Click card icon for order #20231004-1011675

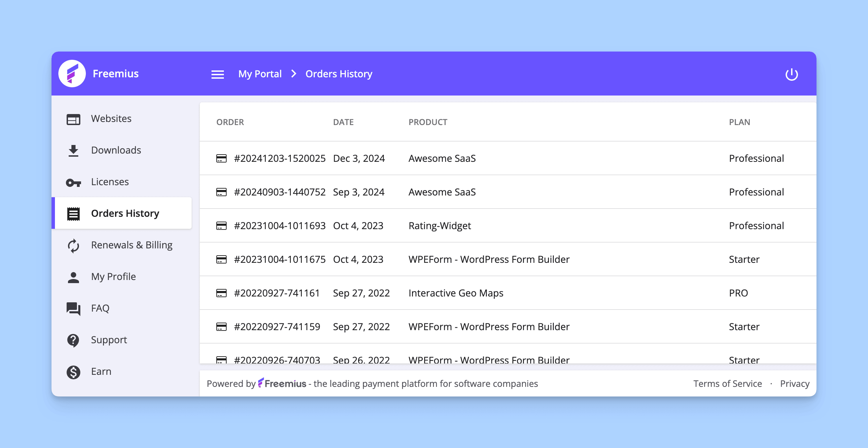[221, 259]
